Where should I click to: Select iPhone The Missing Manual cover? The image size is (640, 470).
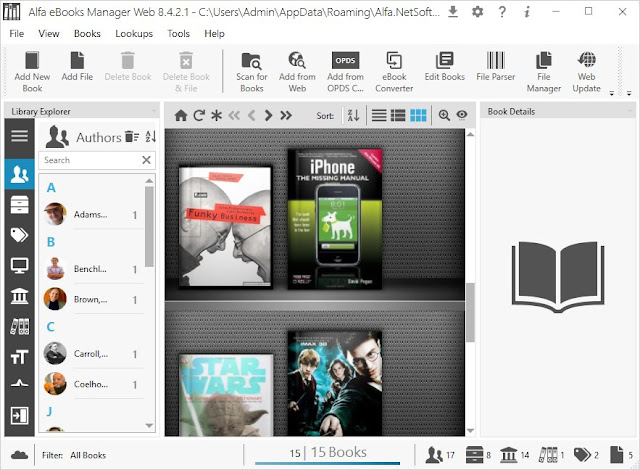click(x=335, y=219)
